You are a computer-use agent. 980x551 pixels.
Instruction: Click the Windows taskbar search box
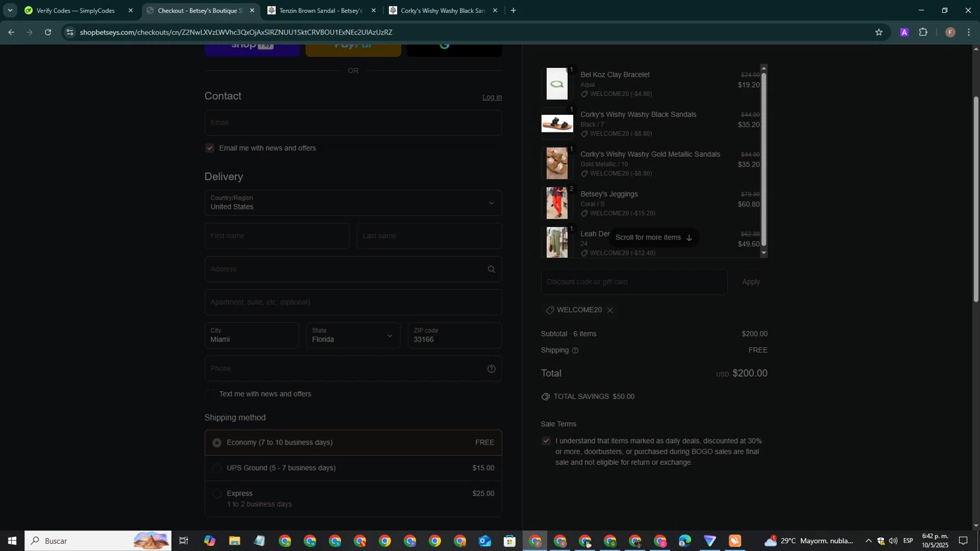click(x=98, y=541)
